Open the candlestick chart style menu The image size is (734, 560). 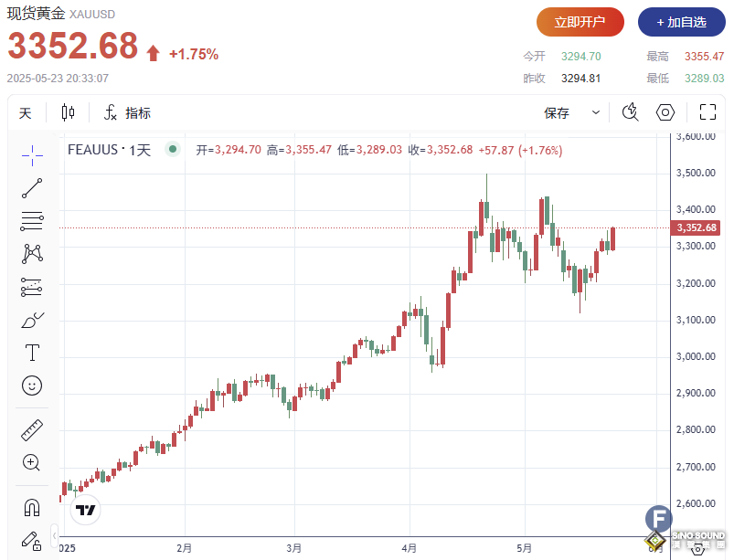point(68,113)
